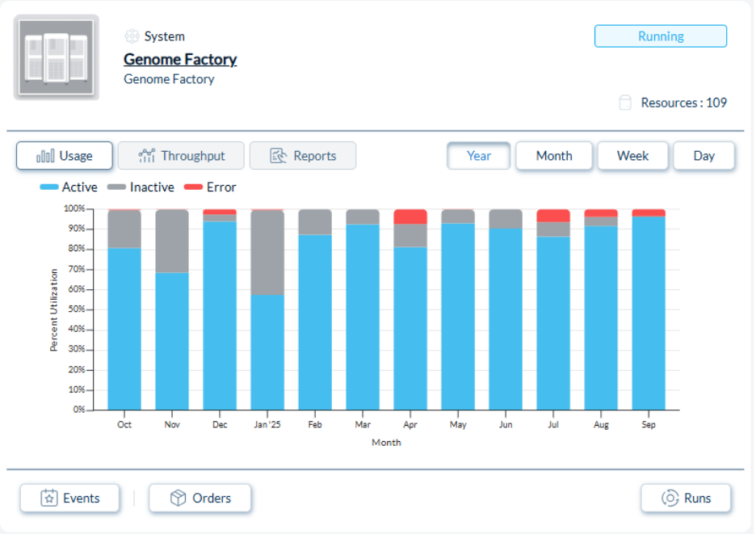Click the Resources cylinder icon
The image size is (756, 534).
(x=624, y=103)
